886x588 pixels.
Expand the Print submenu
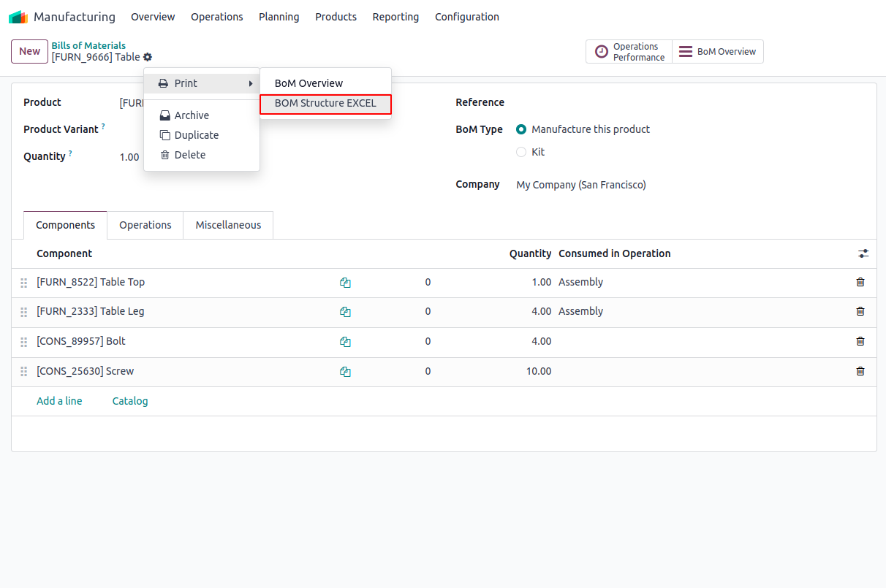[202, 83]
